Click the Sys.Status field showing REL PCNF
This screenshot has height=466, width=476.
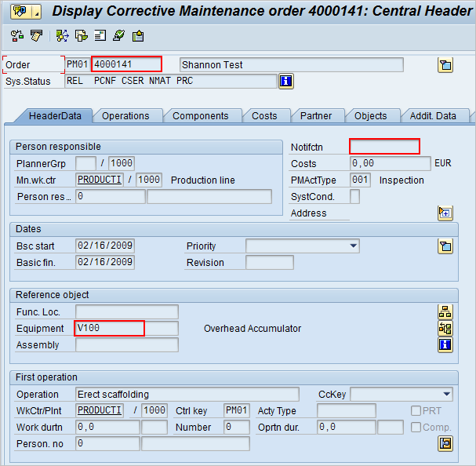[x=171, y=81]
